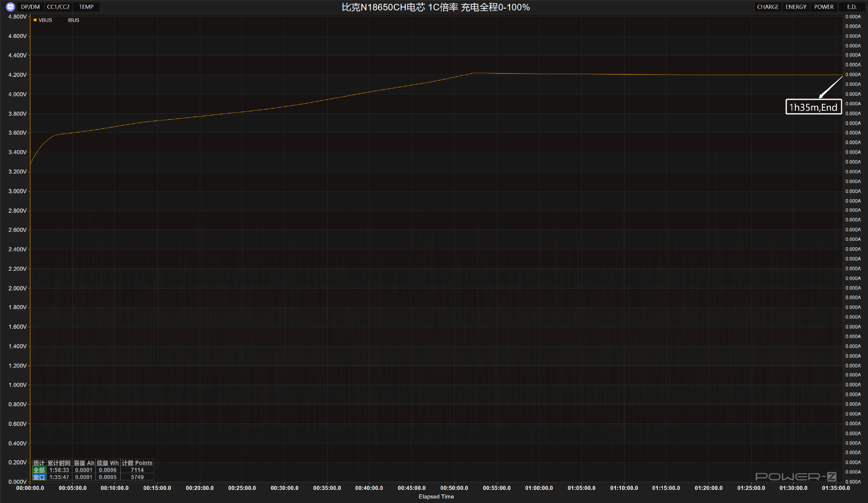Image resolution: width=868 pixels, height=503 pixels.
Task: Click the 累计时间 column header
Action: (59, 463)
